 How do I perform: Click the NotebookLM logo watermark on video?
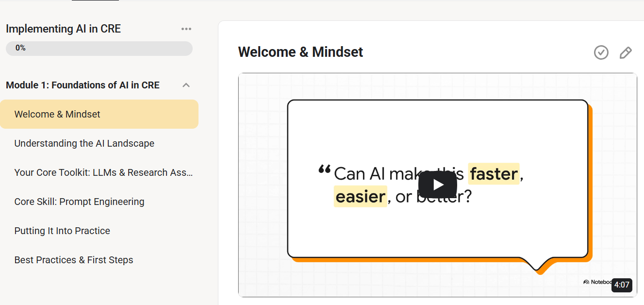pyautogui.click(x=596, y=282)
